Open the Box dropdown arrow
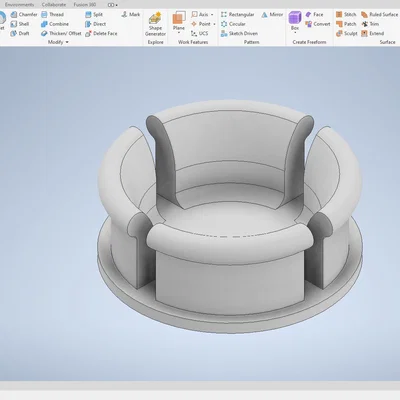Image resolution: width=400 pixels, height=400 pixels. (x=295, y=33)
